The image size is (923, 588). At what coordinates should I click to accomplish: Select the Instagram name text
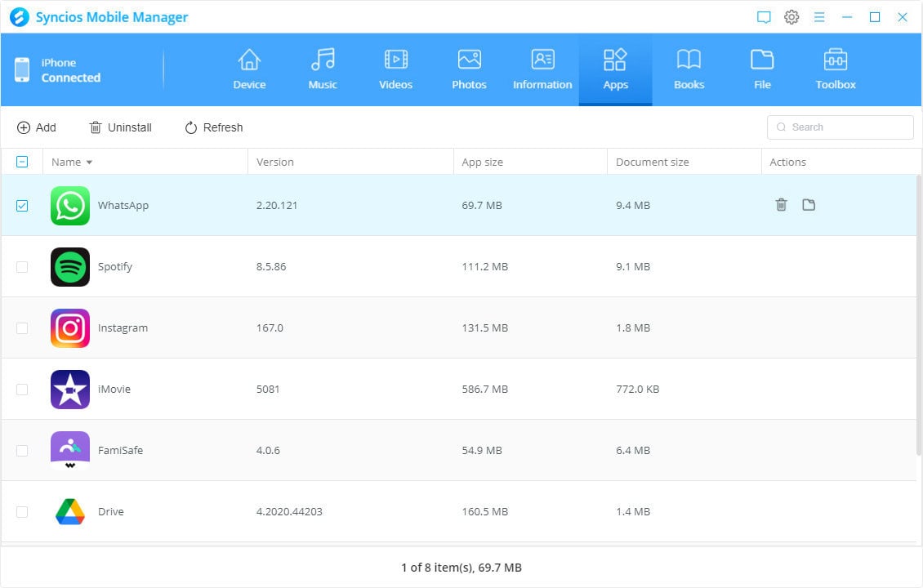[123, 327]
